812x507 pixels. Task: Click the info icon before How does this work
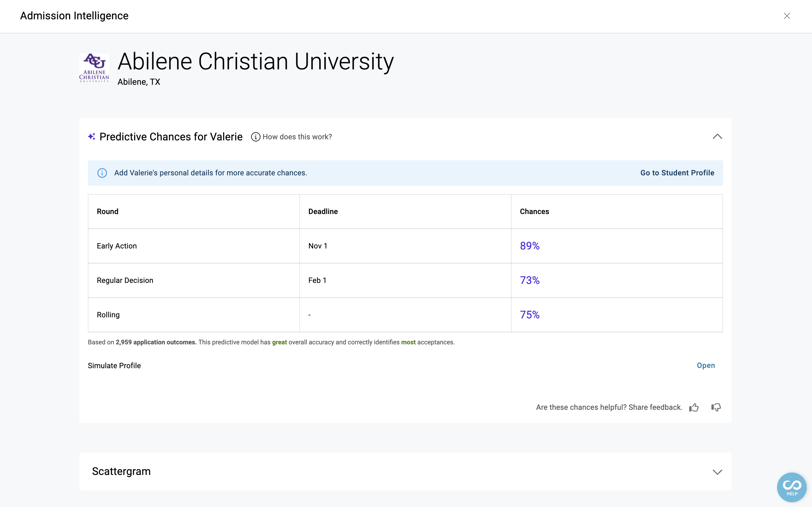tap(256, 137)
